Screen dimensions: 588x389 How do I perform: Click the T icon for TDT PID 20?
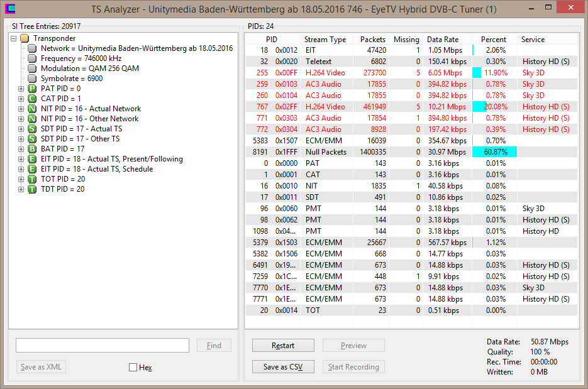pyautogui.click(x=32, y=189)
